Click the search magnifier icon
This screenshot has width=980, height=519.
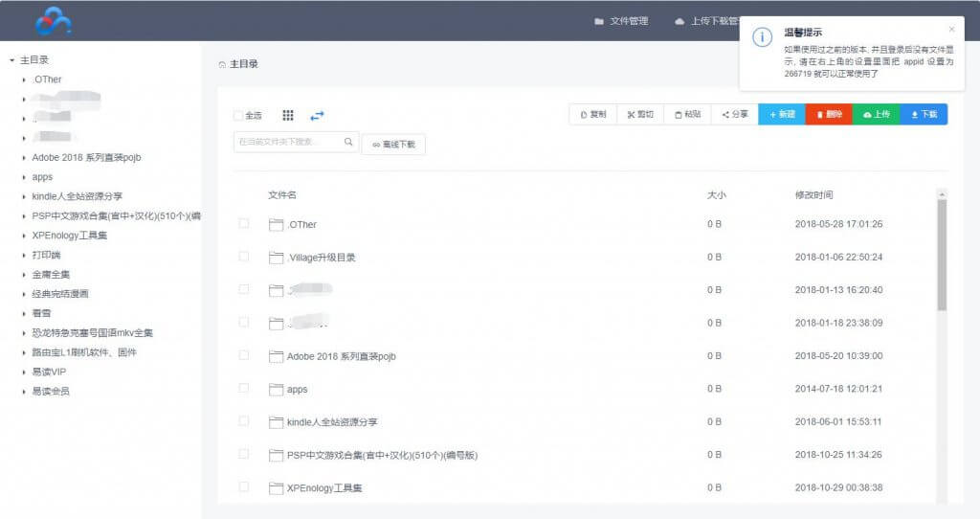[x=348, y=142]
